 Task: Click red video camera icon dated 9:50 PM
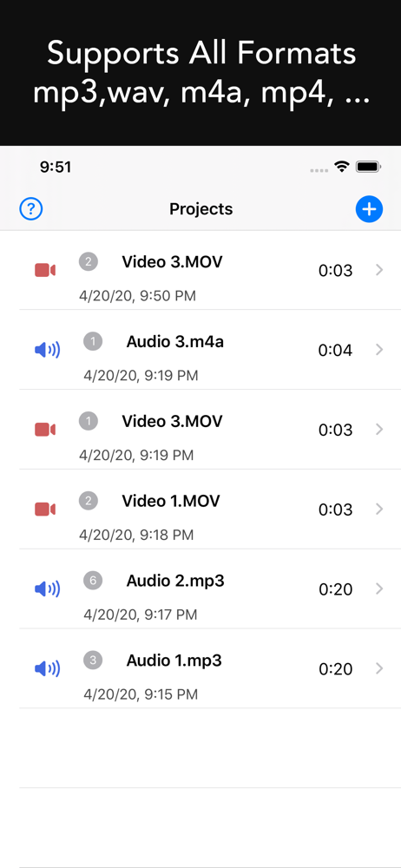[45, 270]
